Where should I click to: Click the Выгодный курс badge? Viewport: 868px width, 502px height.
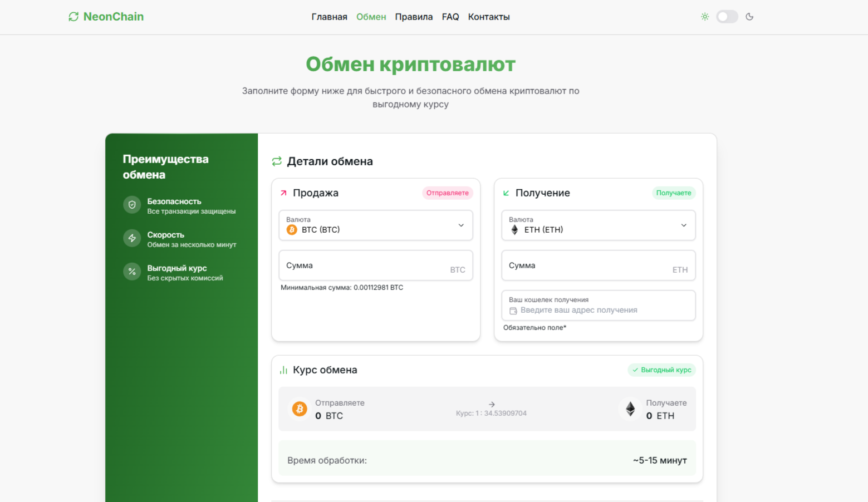661,370
